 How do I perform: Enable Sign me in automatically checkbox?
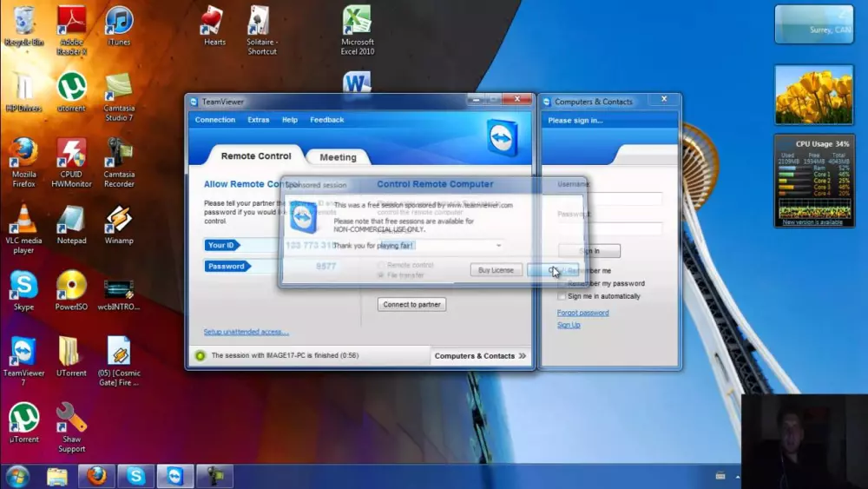click(562, 296)
